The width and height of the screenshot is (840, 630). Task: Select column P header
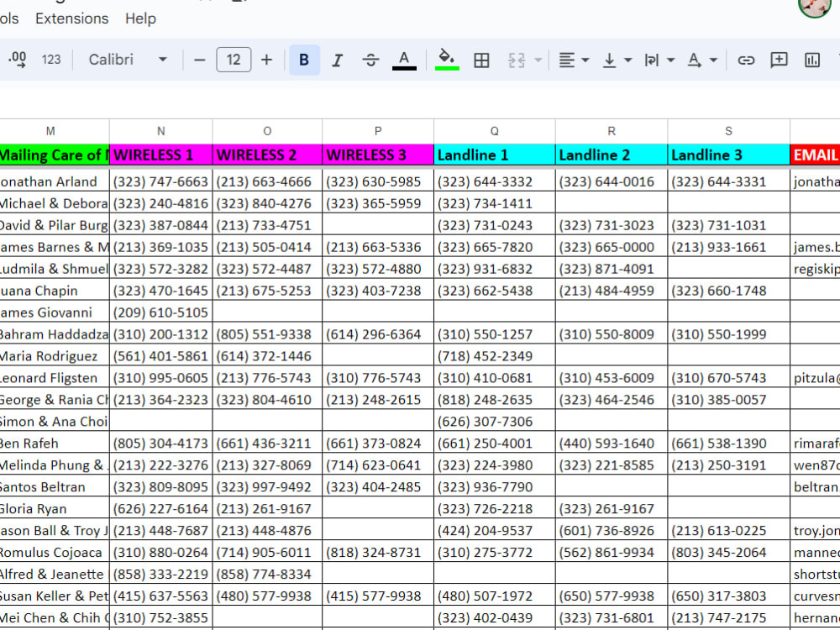coord(378,131)
